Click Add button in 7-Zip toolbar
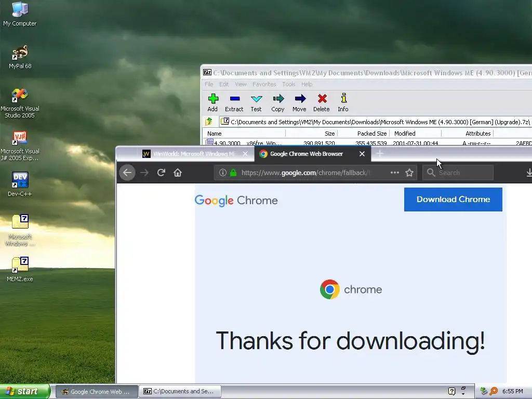Screen dimensions: 532x399 coord(212,102)
